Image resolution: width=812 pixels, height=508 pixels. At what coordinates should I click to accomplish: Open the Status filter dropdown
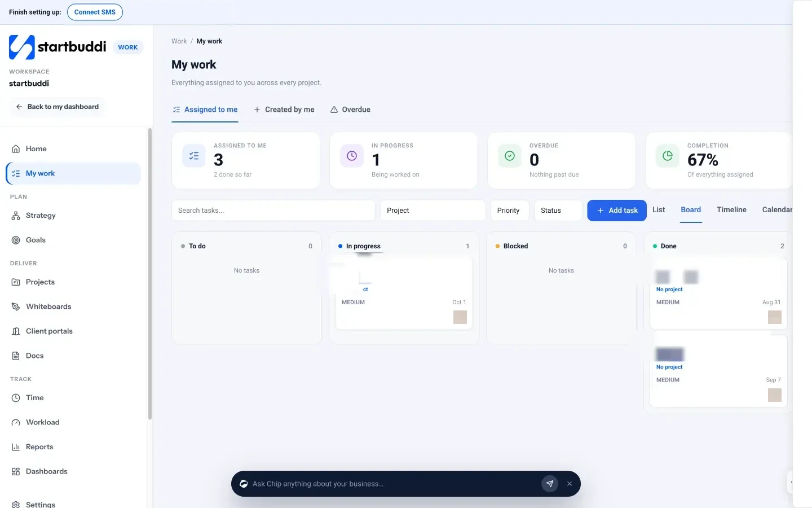pyautogui.click(x=558, y=211)
